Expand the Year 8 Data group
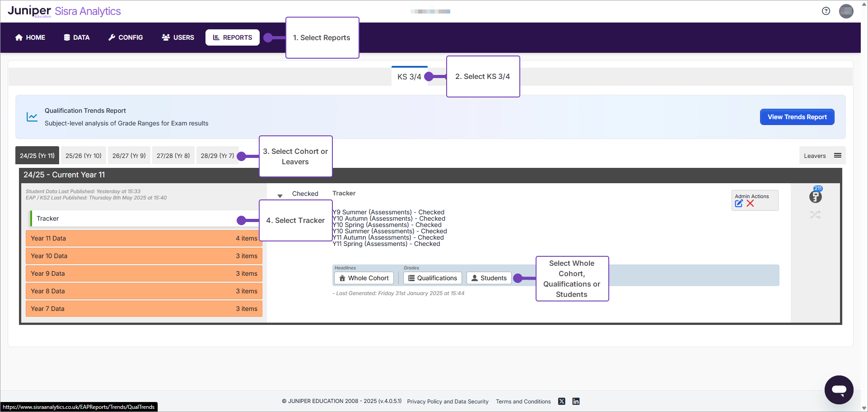 [x=144, y=291]
